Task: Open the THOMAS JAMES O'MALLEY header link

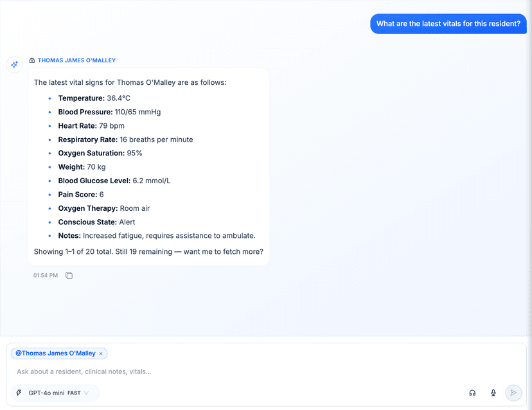Action: (76, 60)
